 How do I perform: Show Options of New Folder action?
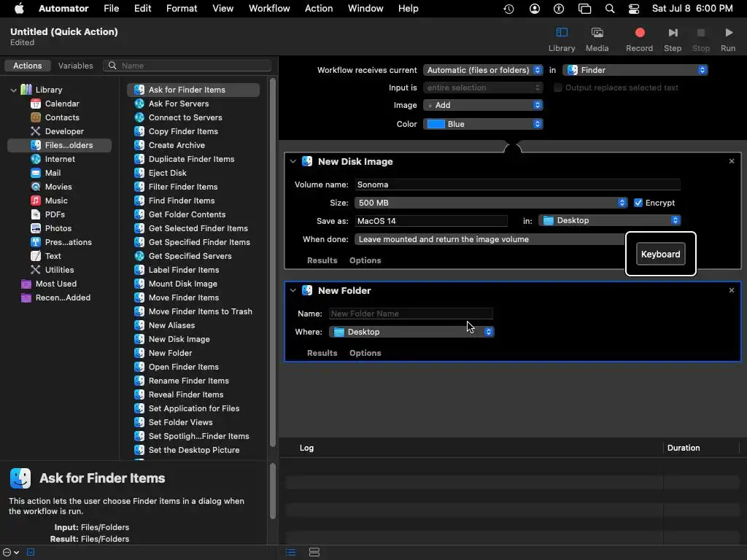pyautogui.click(x=365, y=353)
